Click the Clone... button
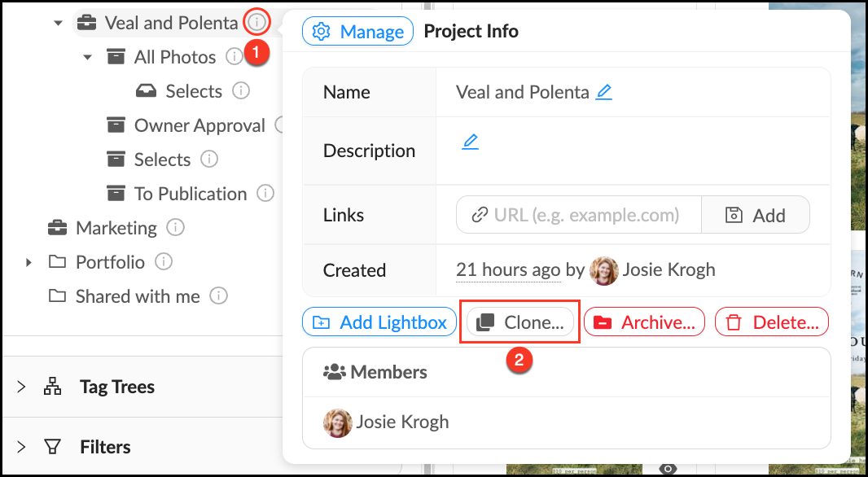Screen dimensions: 868x477 [x=519, y=322]
